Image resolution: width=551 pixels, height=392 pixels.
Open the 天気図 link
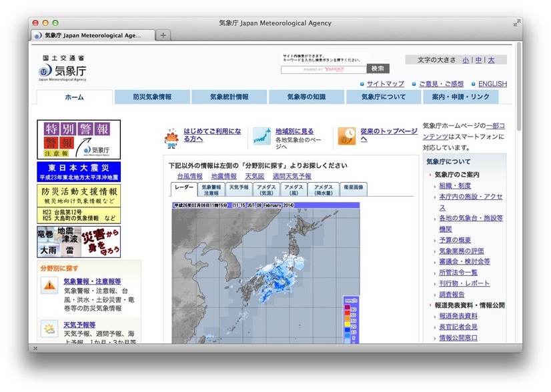pos(255,176)
